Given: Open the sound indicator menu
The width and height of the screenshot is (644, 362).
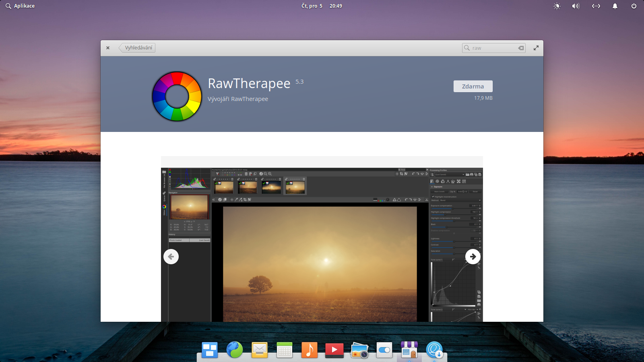Looking at the screenshot, I should [576, 6].
